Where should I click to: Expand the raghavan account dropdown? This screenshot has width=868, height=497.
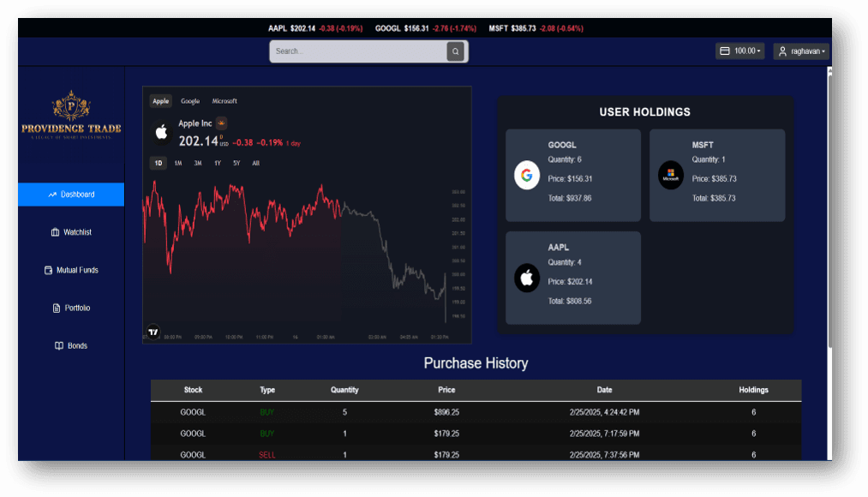pyautogui.click(x=803, y=51)
